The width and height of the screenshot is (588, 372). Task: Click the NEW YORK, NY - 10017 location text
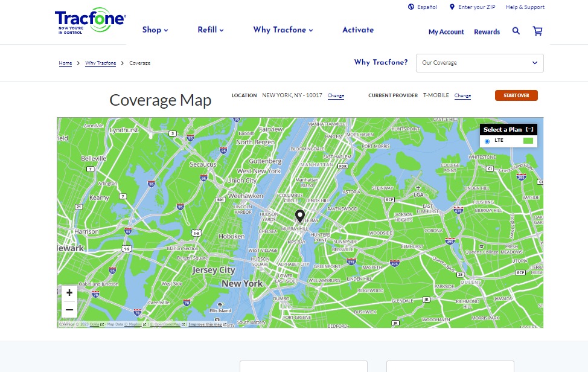[292, 95]
